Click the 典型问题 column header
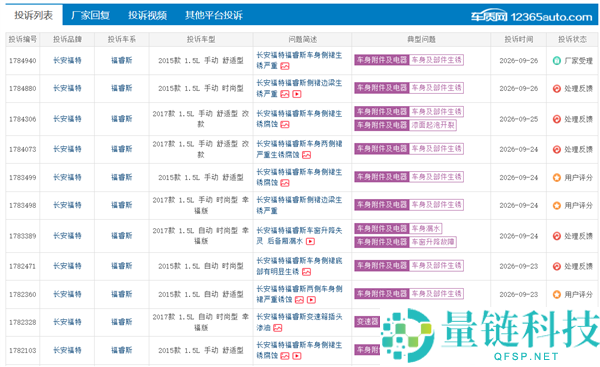Screen dimensions: 600x367 tap(421, 39)
